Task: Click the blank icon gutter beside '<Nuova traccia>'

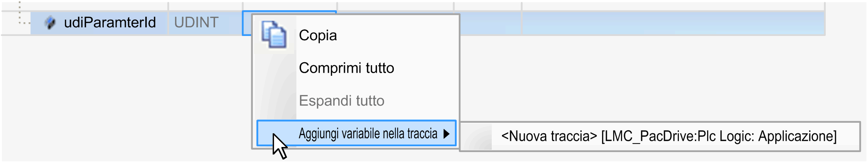Action: (x=476, y=136)
